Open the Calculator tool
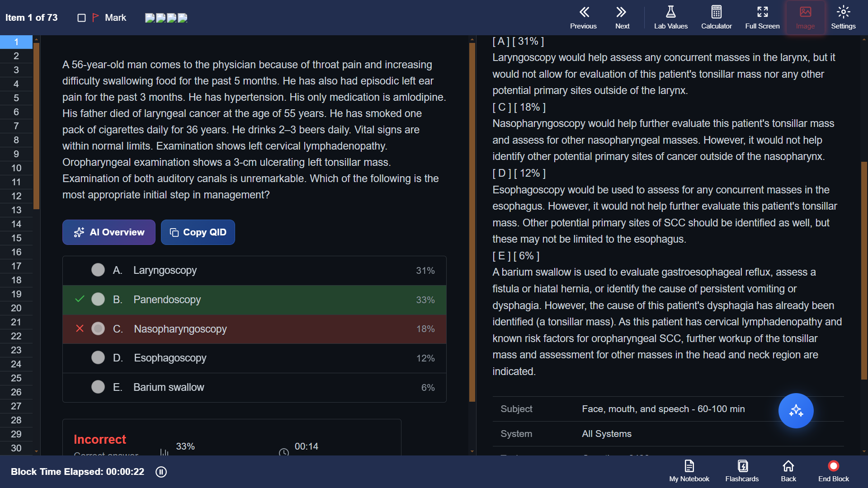868x488 pixels. tap(716, 18)
